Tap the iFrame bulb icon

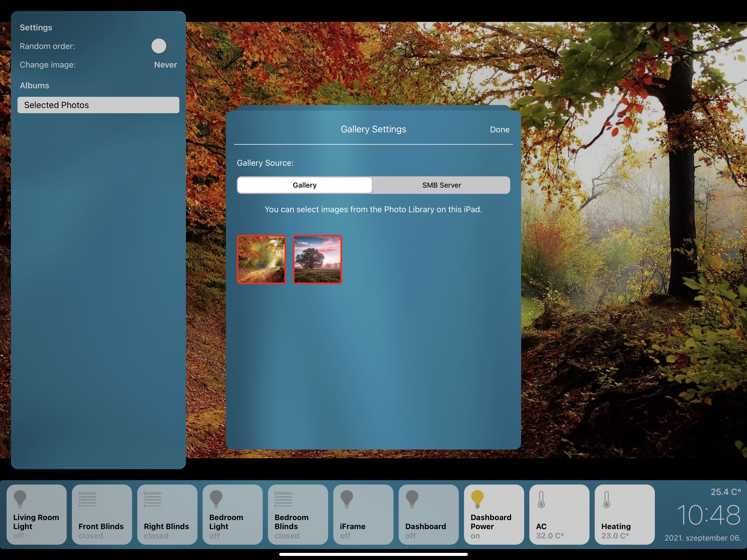pyautogui.click(x=347, y=499)
